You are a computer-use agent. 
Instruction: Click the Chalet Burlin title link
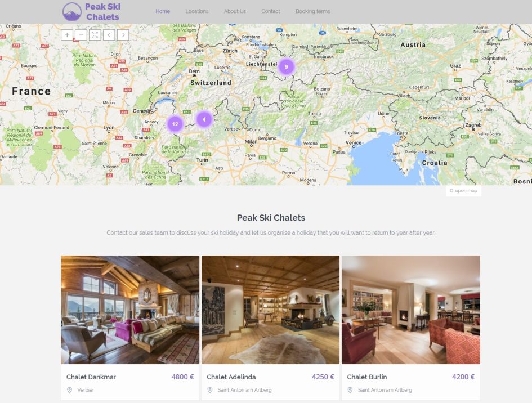(x=366, y=377)
